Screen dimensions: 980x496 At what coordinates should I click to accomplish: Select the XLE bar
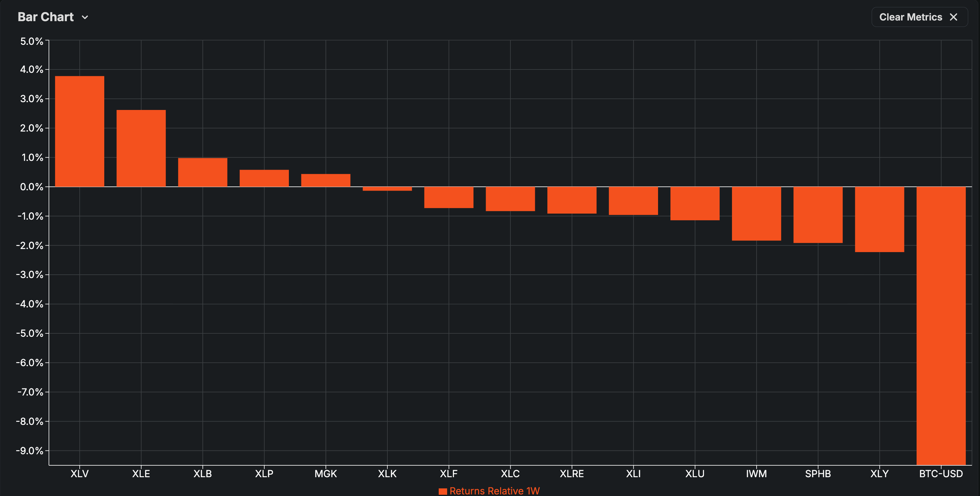coord(141,148)
